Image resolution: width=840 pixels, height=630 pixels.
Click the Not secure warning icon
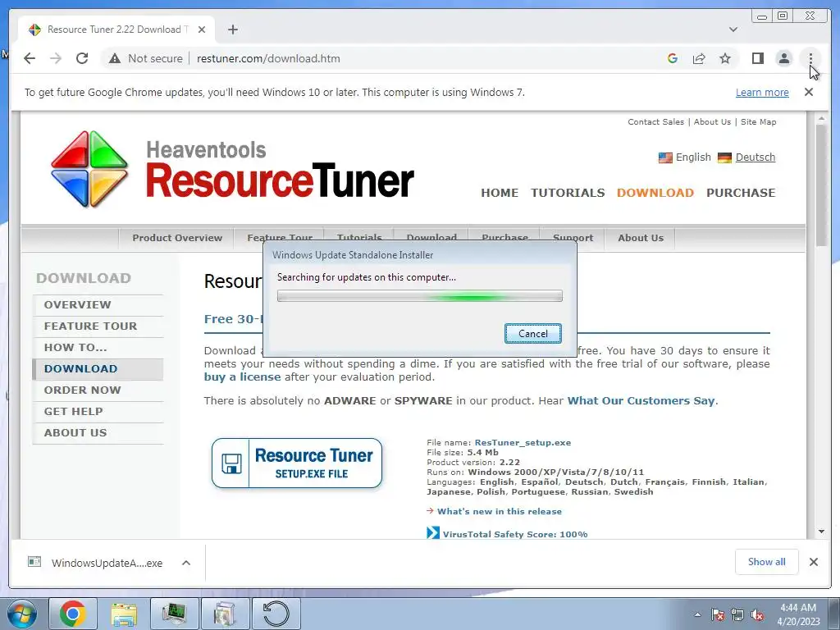115,58
